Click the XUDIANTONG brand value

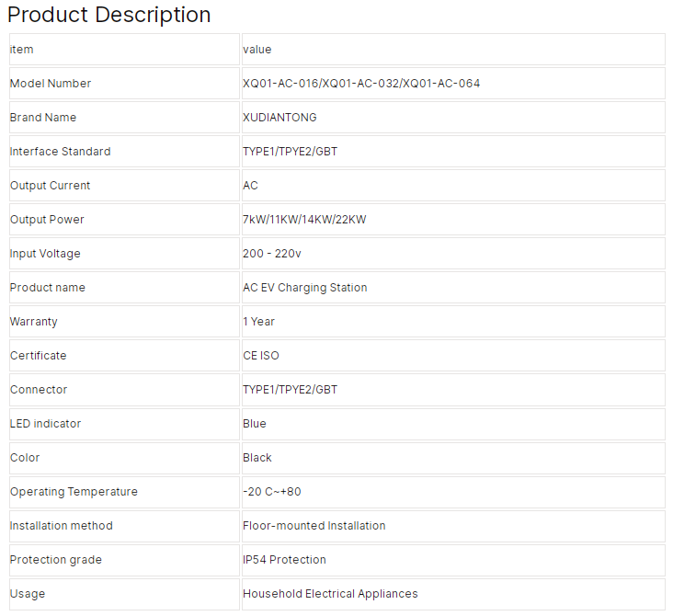tap(279, 117)
